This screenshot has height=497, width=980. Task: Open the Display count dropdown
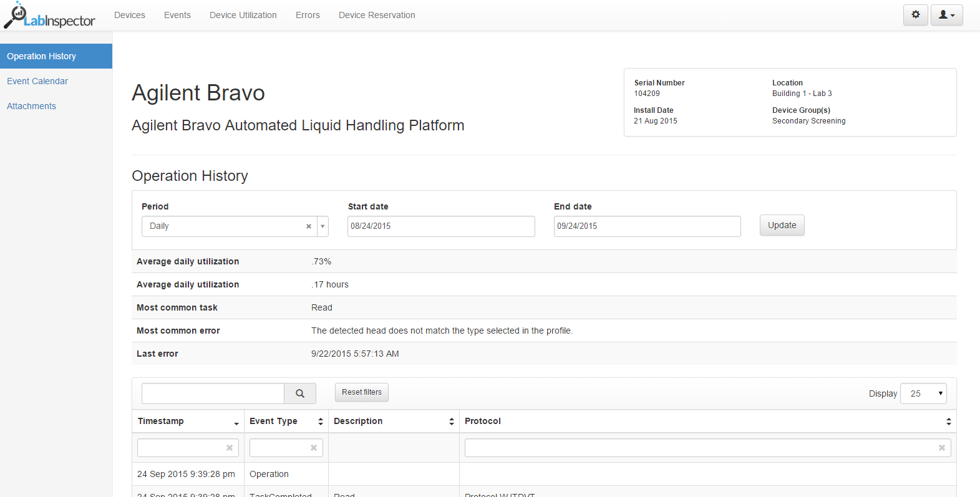coord(923,393)
